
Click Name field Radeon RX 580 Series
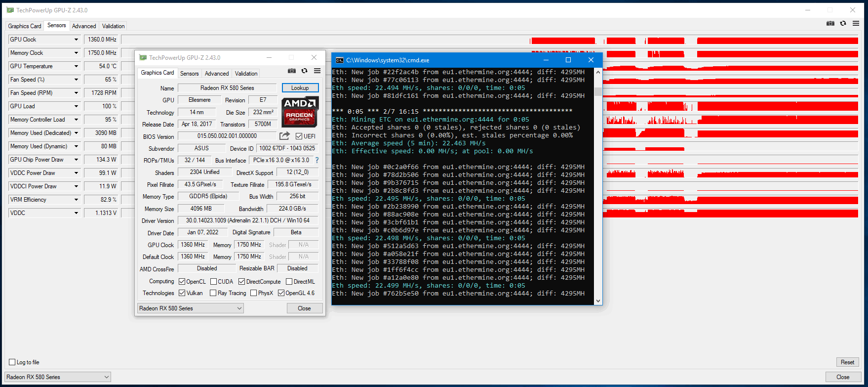227,87
